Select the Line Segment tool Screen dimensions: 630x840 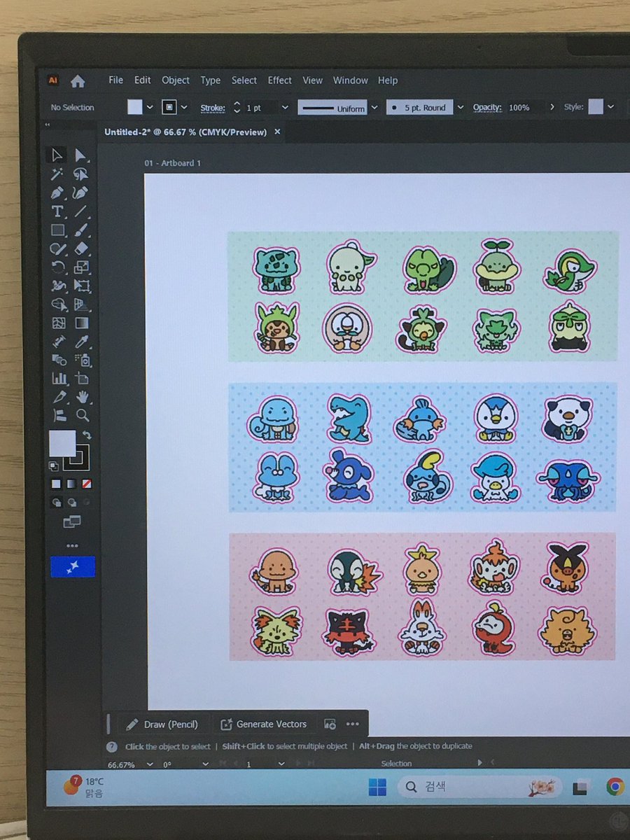click(x=81, y=211)
